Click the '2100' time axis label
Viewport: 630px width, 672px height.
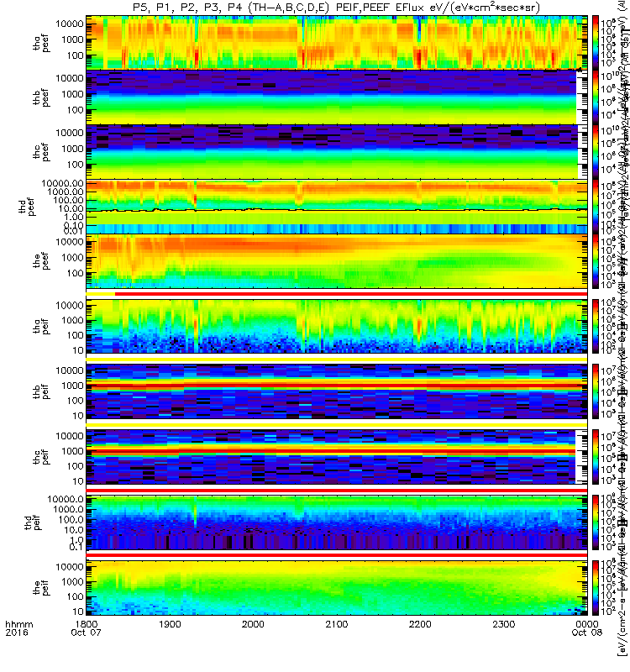tap(337, 624)
